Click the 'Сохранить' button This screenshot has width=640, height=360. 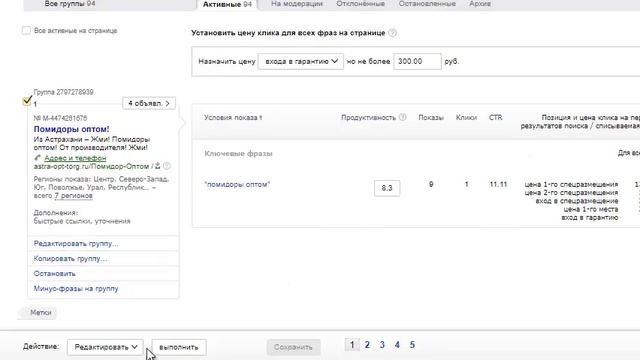pos(293,347)
